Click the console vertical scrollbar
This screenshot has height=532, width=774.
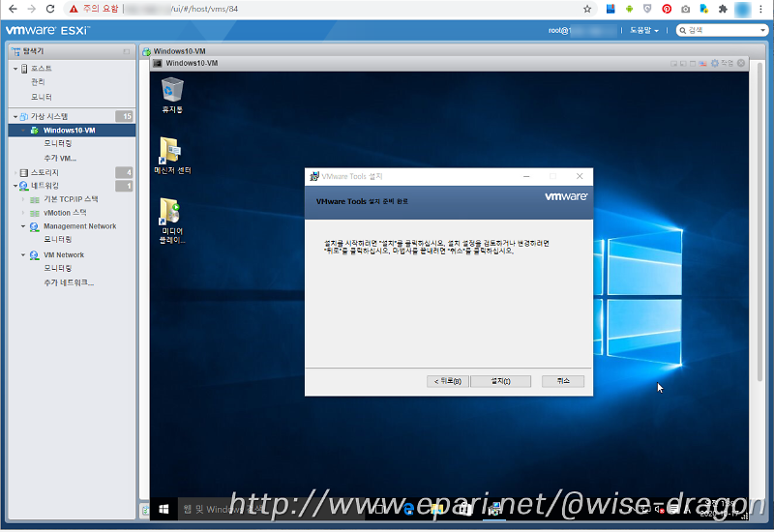click(759, 222)
